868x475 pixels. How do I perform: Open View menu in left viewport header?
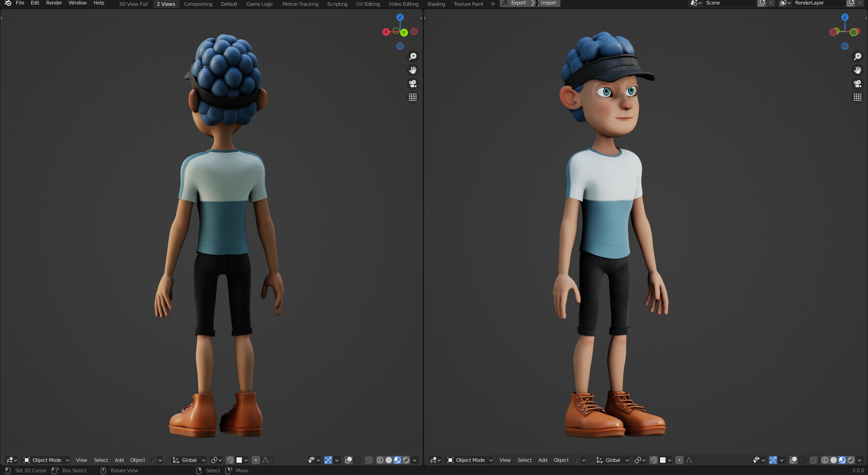click(x=81, y=460)
